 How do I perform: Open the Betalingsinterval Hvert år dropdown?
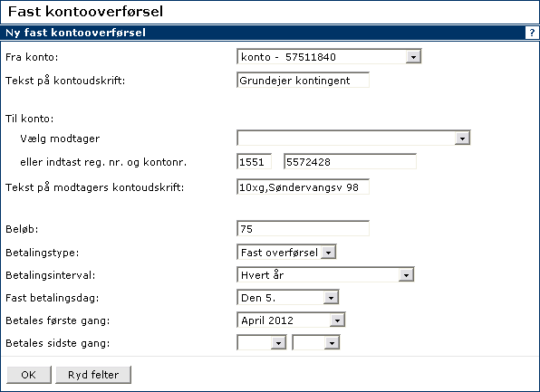click(325, 275)
